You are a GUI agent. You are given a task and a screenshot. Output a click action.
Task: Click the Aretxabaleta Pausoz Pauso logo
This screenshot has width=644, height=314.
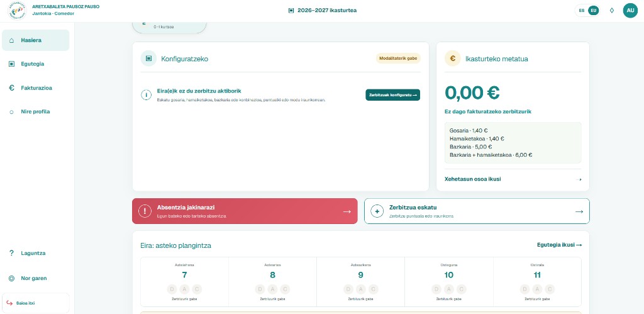pos(17,10)
